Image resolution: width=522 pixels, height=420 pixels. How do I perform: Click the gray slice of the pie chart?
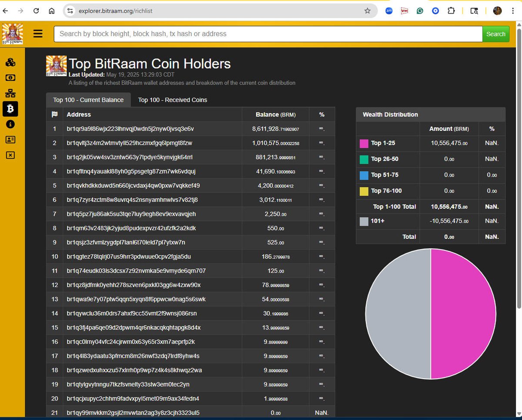(398, 314)
